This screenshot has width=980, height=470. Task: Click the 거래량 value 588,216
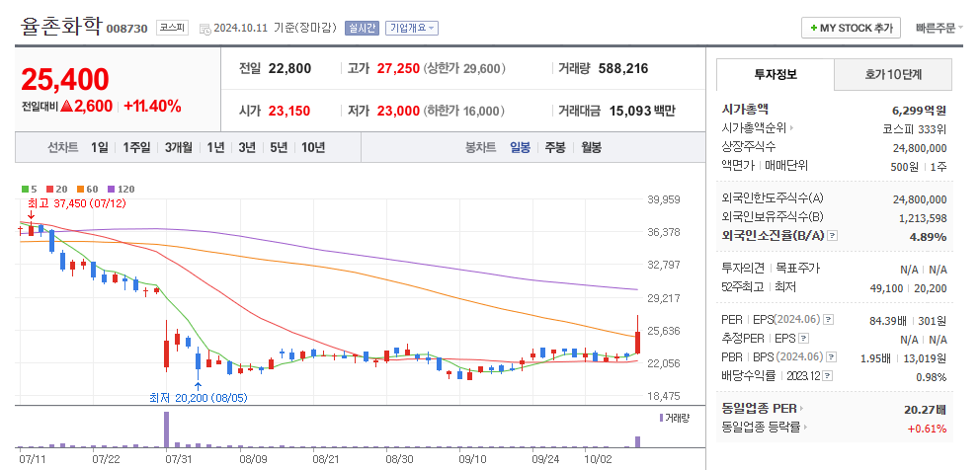pyautogui.click(x=623, y=69)
